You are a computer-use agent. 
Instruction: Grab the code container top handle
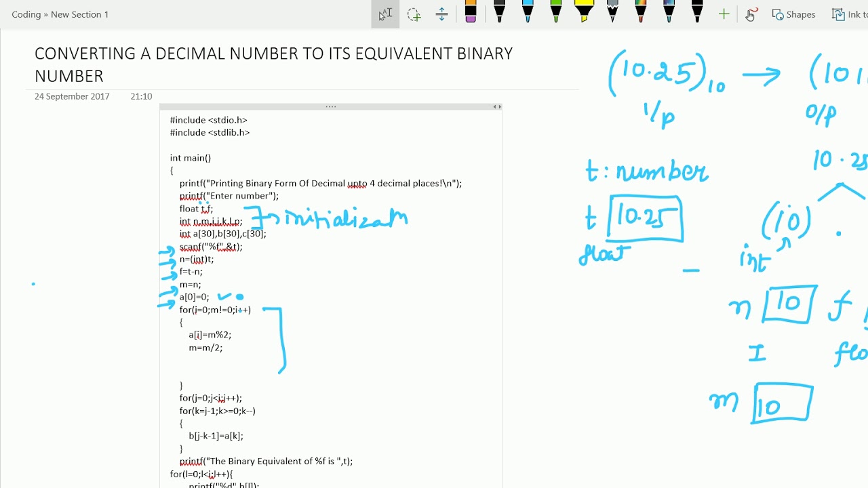click(331, 106)
